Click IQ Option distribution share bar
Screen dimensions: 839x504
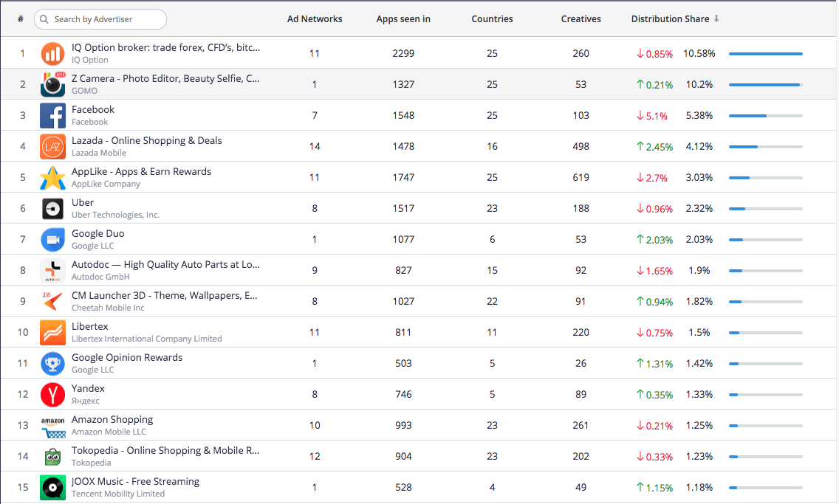pos(766,53)
